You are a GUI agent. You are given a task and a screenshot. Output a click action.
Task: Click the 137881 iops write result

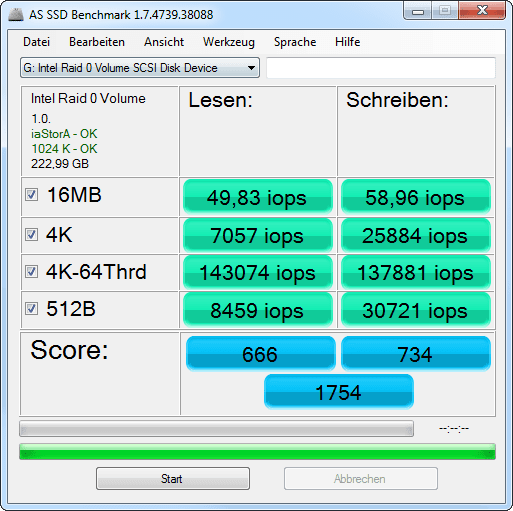416,272
